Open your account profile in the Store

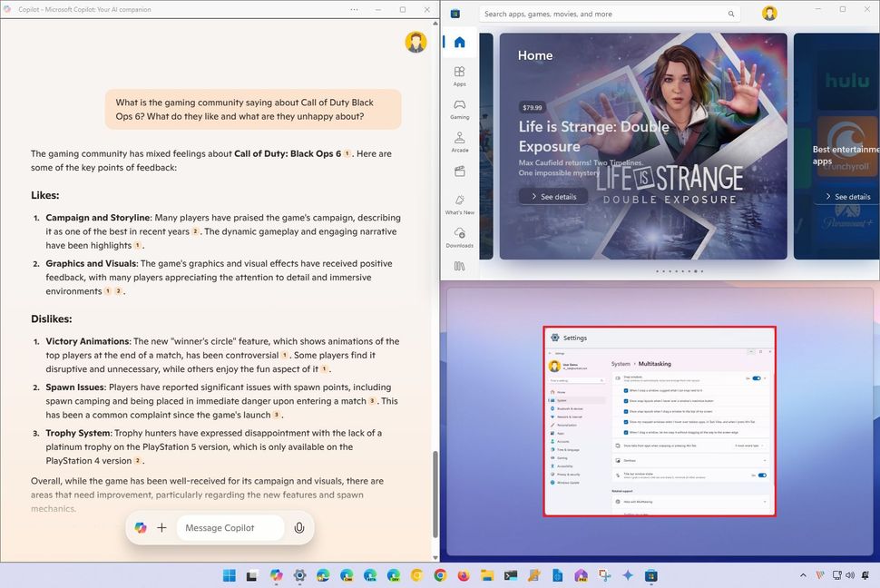click(x=769, y=13)
